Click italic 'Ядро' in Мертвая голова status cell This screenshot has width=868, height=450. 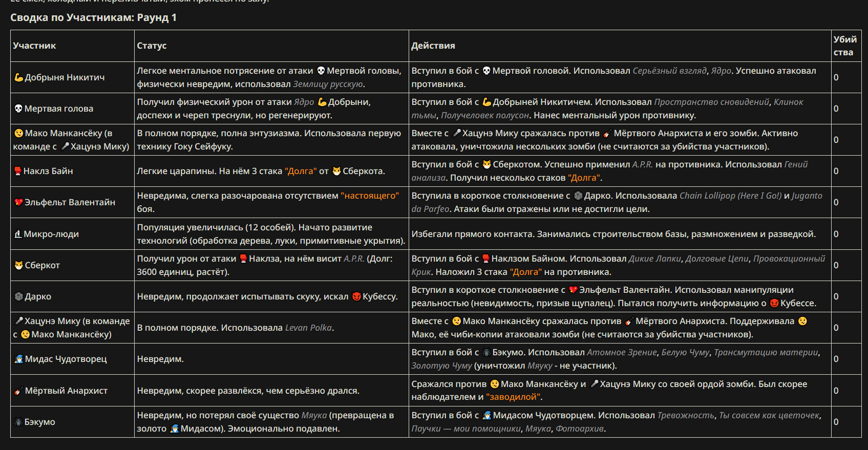(304, 102)
